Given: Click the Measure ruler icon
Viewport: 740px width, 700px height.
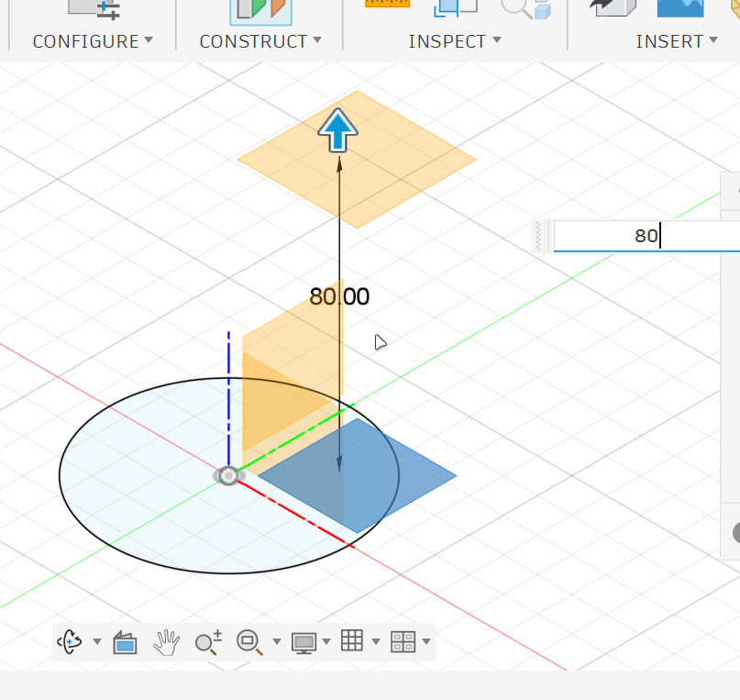Looking at the screenshot, I should click(387, 4).
